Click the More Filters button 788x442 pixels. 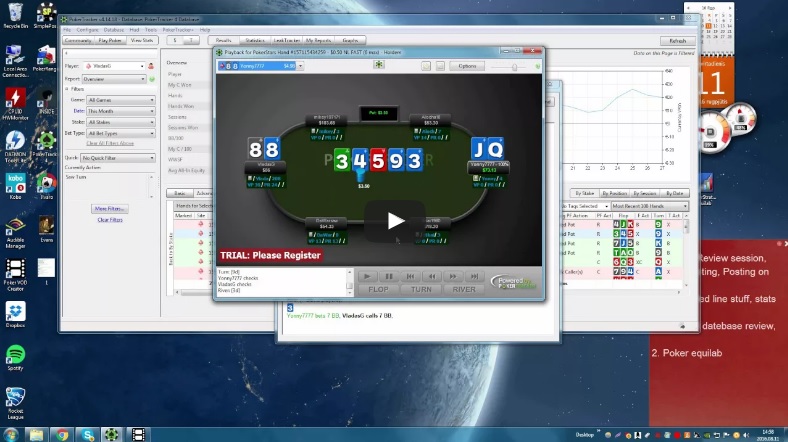(110, 208)
